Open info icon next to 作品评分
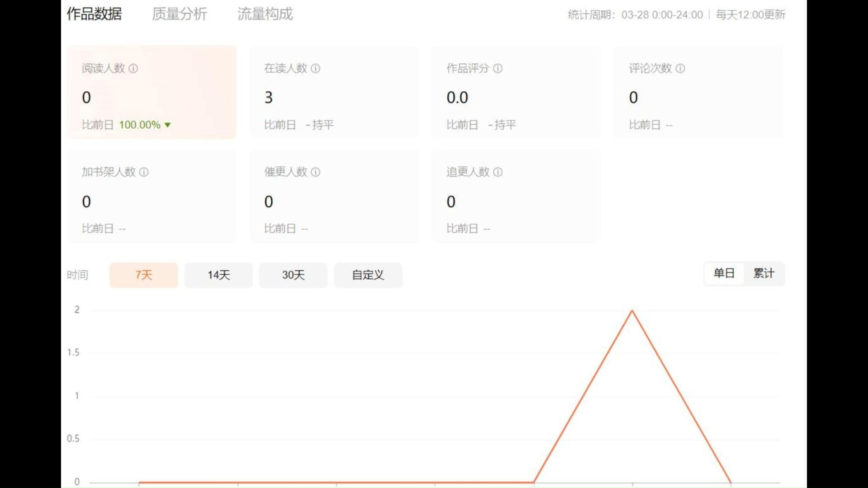The width and height of the screenshot is (868, 488). [498, 68]
